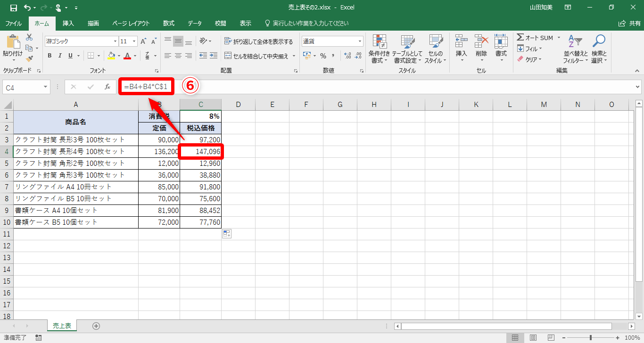Open the clear (クリア) dropdown
The height and width of the screenshot is (343, 644).
(530, 59)
